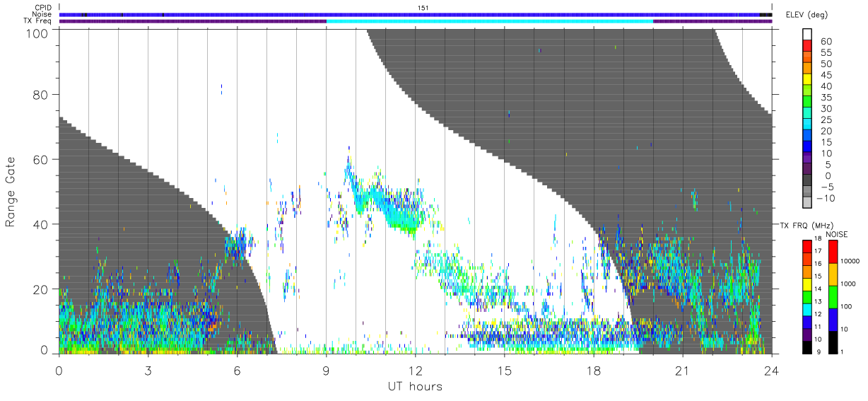
Task: Click the white top swatch of ELEV colorbar
Action: pos(808,35)
